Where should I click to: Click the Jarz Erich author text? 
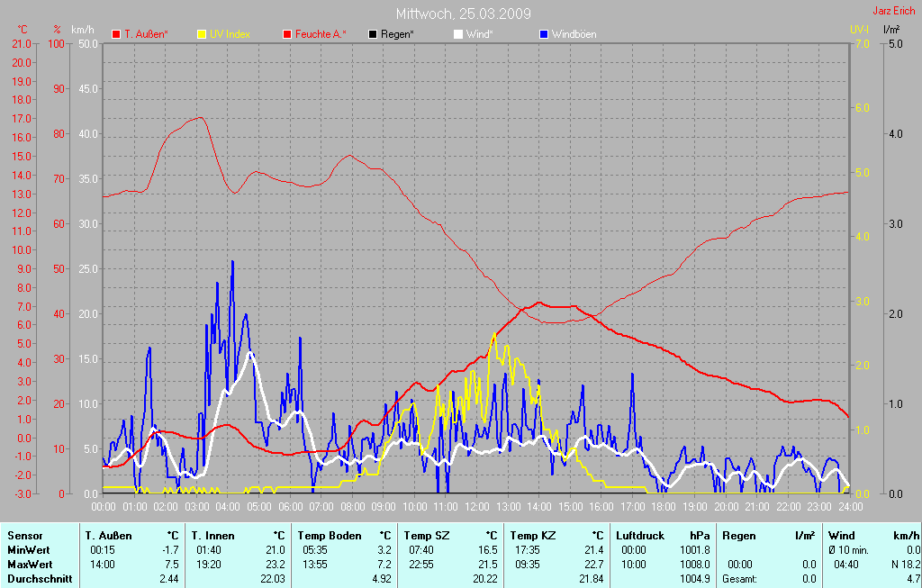click(x=894, y=12)
